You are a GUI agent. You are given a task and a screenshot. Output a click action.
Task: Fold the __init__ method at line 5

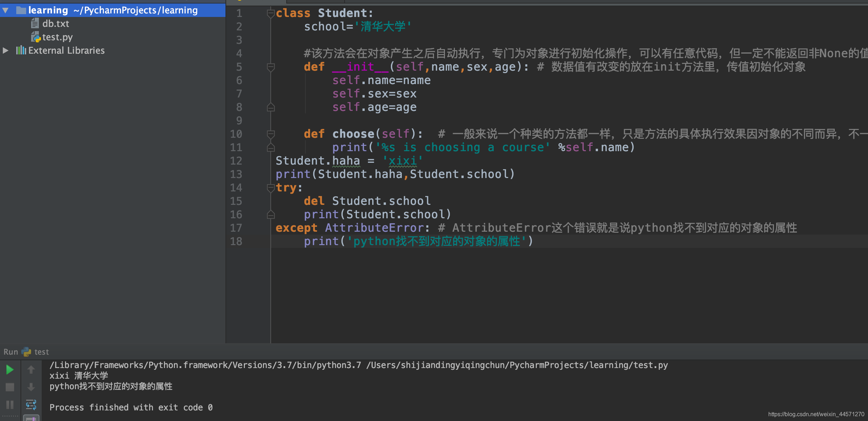point(271,67)
